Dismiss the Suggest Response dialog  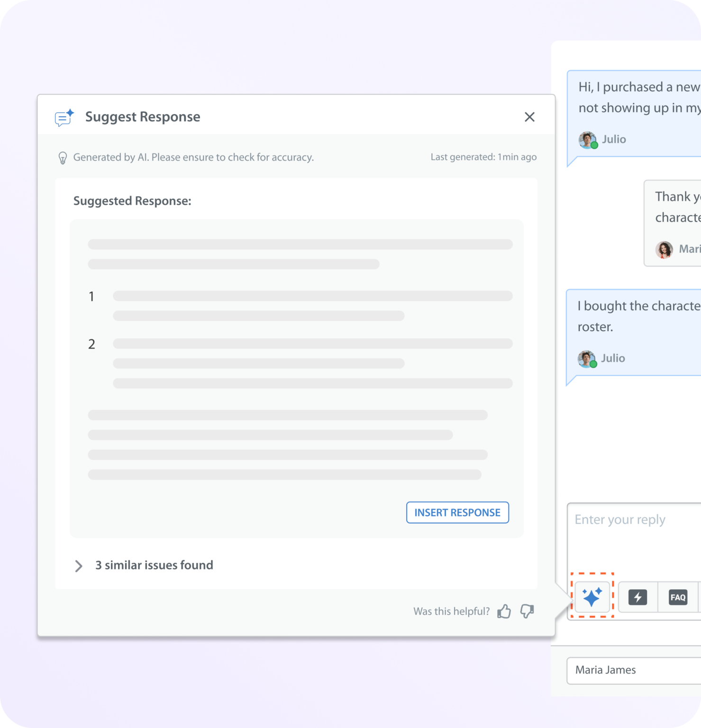point(529,117)
